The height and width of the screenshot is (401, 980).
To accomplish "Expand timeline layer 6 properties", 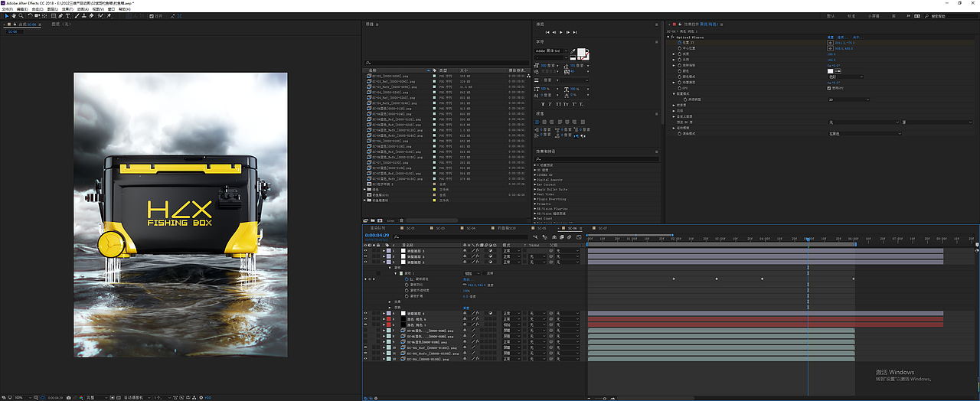I will pyautogui.click(x=384, y=324).
